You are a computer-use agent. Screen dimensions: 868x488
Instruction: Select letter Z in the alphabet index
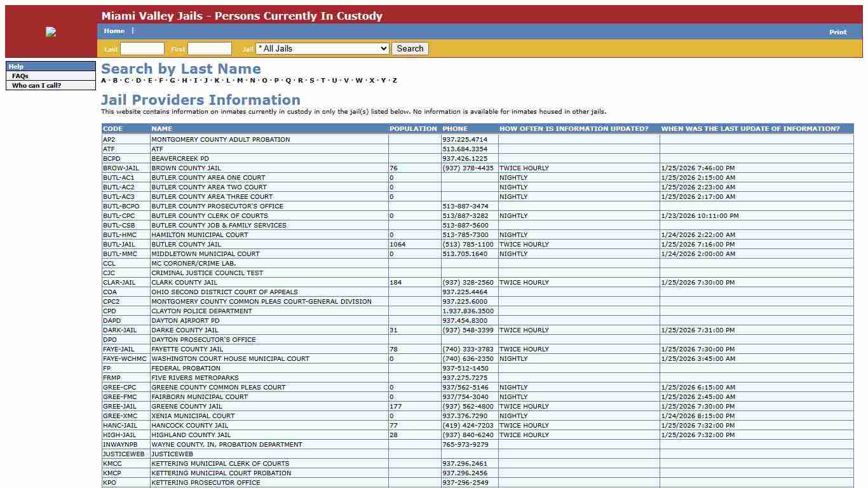coord(394,80)
